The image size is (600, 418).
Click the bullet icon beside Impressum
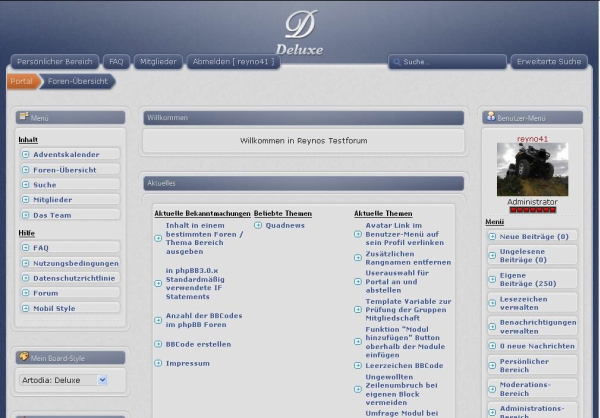pos(158,363)
